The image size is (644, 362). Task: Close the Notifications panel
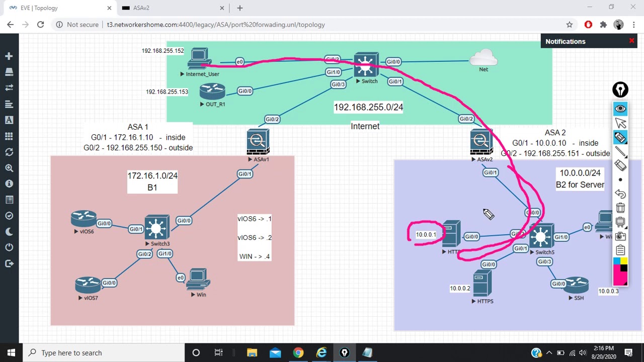coord(631,41)
